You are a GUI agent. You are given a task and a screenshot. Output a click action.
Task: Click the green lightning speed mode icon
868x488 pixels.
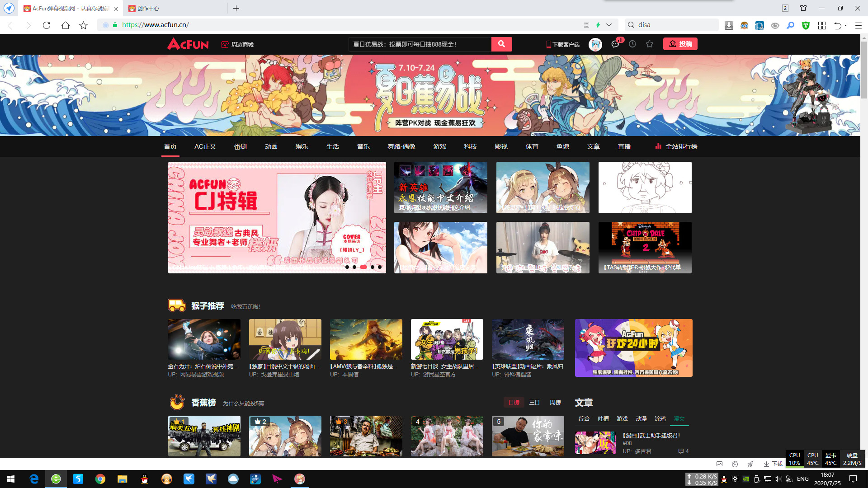(598, 25)
